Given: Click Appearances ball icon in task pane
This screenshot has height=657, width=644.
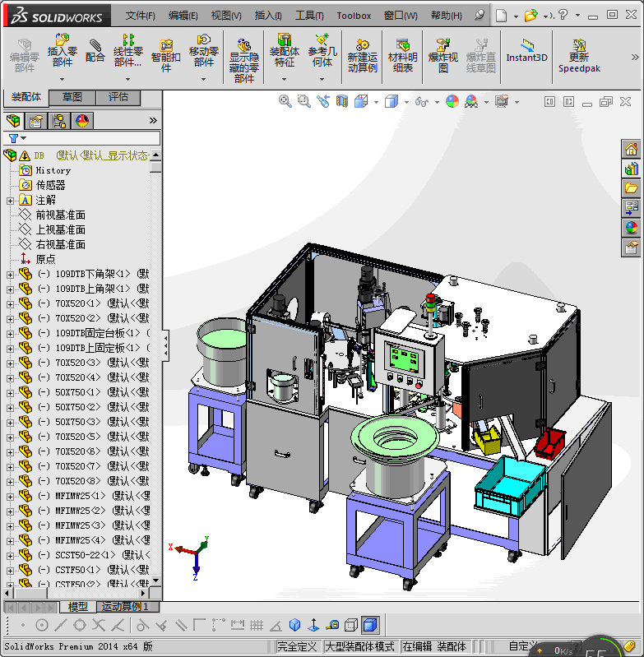Looking at the screenshot, I should [631, 228].
